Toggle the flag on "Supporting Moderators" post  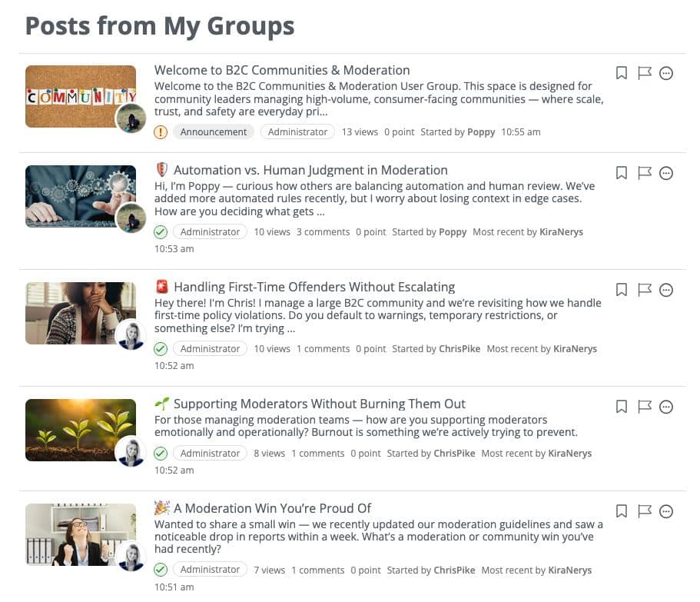645,407
